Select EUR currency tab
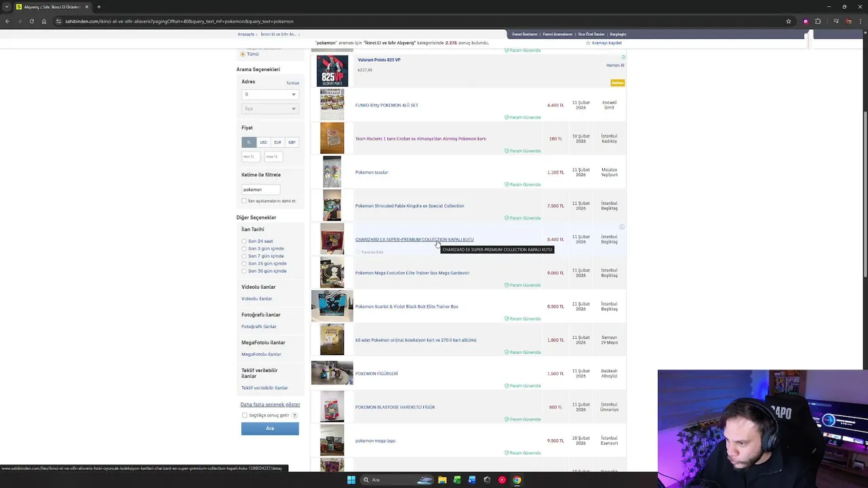The height and width of the screenshot is (488, 868). (x=277, y=142)
